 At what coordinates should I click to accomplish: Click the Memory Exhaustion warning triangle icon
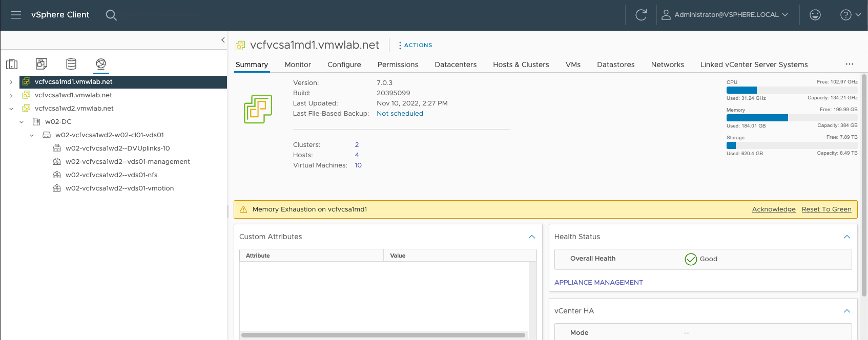pos(243,209)
